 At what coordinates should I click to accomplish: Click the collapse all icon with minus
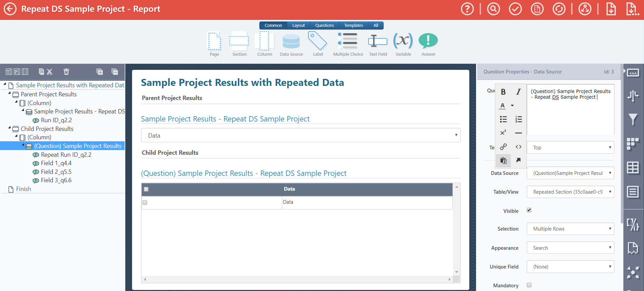115,71
